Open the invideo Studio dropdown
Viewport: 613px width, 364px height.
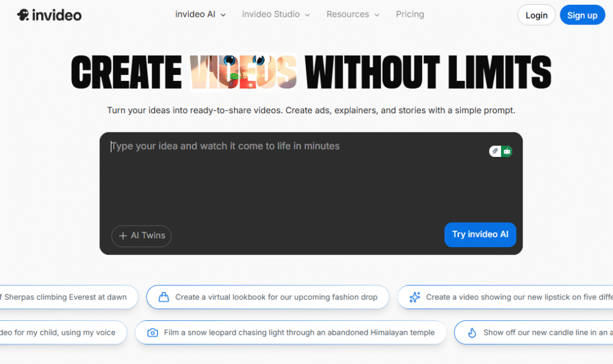(x=275, y=14)
